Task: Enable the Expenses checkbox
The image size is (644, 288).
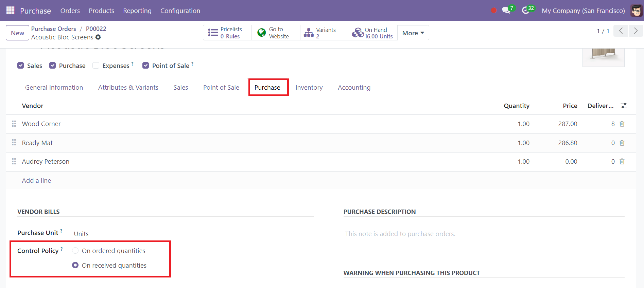Action: (x=96, y=66)
